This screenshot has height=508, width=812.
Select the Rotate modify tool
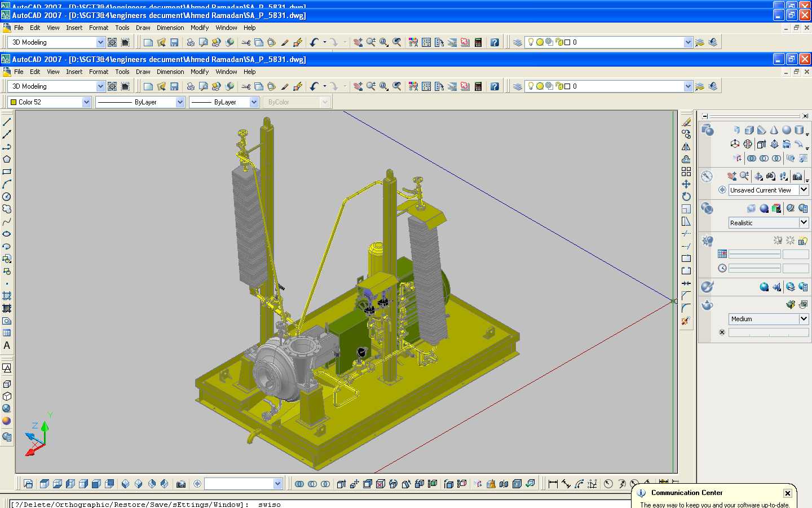[686, 196]
